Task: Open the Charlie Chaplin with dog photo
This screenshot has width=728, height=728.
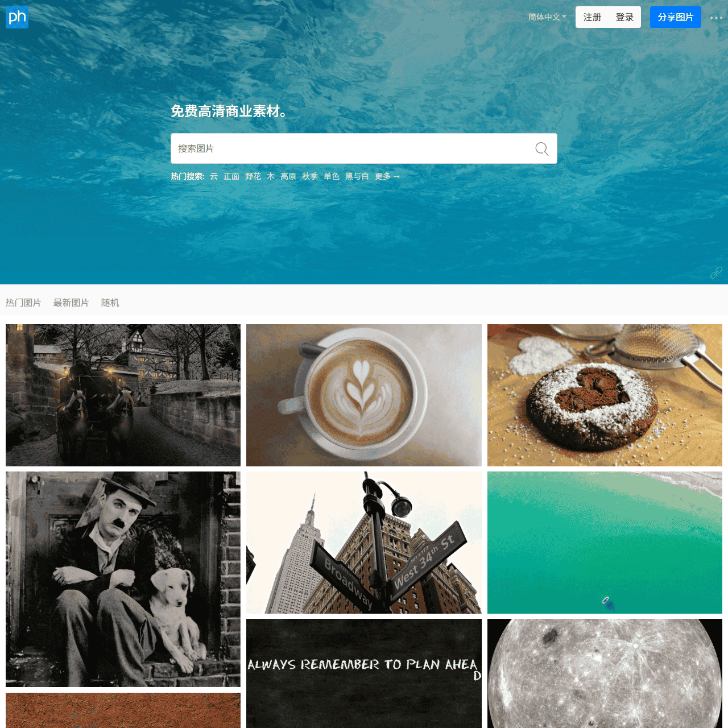Action: (x=123, y=579)
